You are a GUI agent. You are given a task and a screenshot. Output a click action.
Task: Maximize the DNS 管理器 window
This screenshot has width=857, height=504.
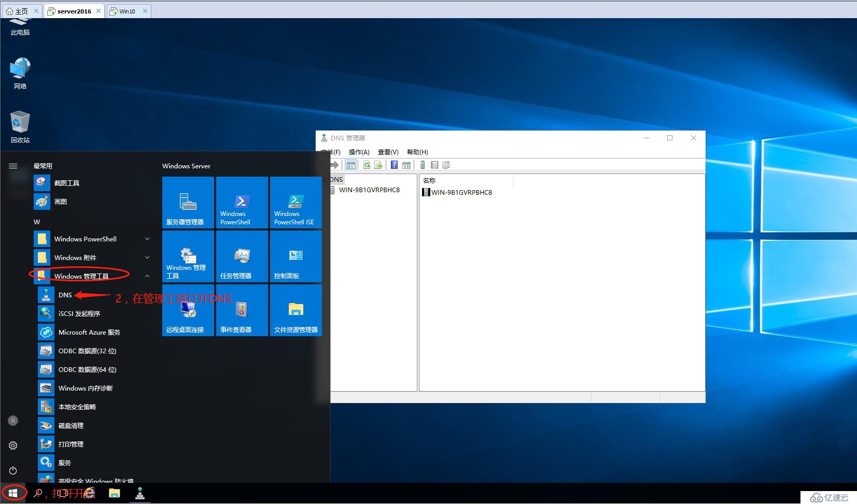coord(670,138)
